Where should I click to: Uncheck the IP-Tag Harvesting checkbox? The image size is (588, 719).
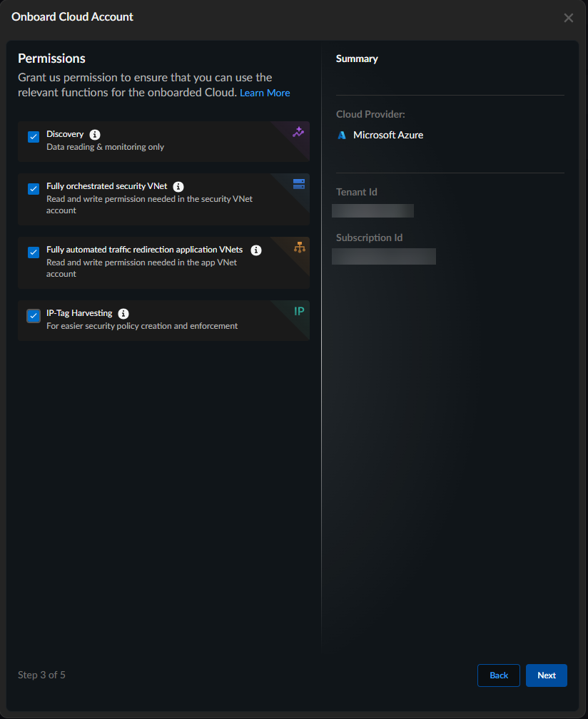(x=34, y=316)
